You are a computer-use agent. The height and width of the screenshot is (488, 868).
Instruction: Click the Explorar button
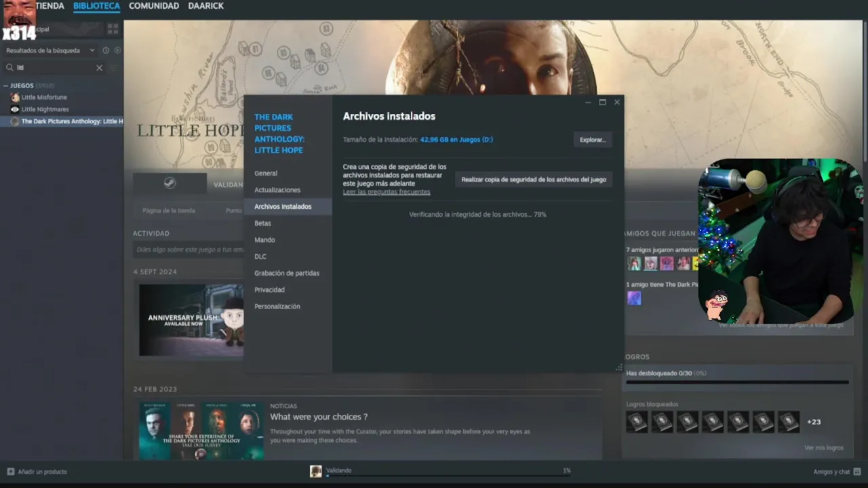(593, 140)
